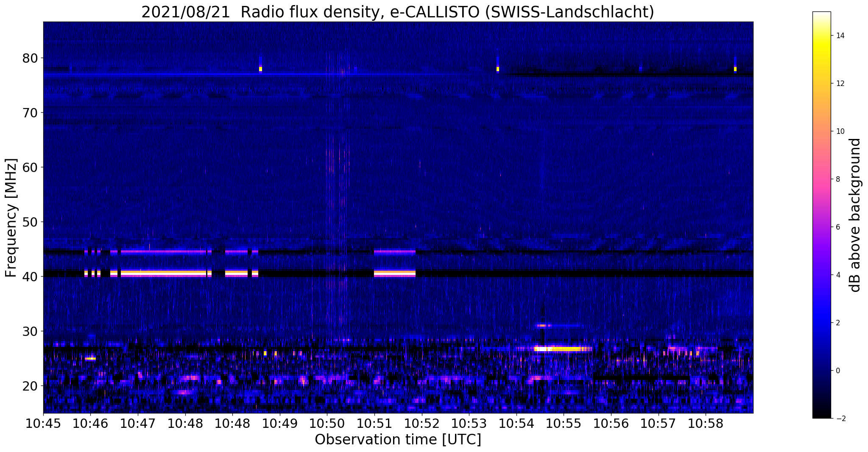This screenshot has width=868, height=452.
Task: Click the 60 MHz frequency tick label
Action: (x=30, y=167)
